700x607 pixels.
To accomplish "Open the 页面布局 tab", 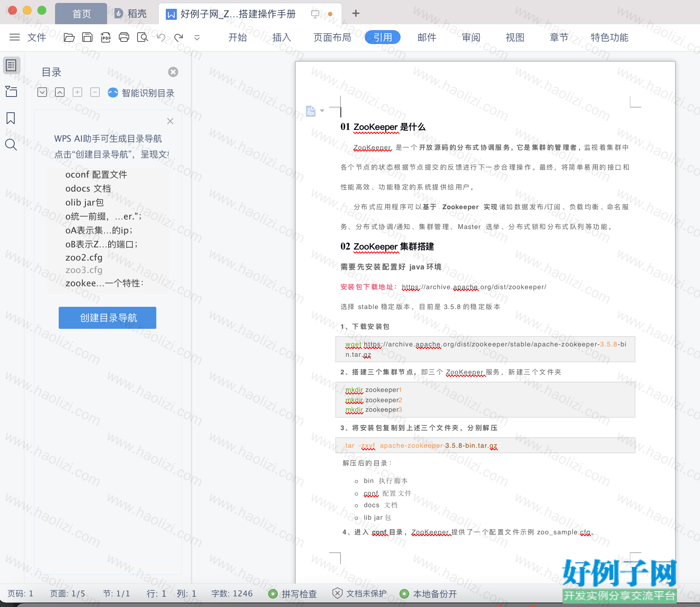I will pyautogui.click(x=332, y=37).
